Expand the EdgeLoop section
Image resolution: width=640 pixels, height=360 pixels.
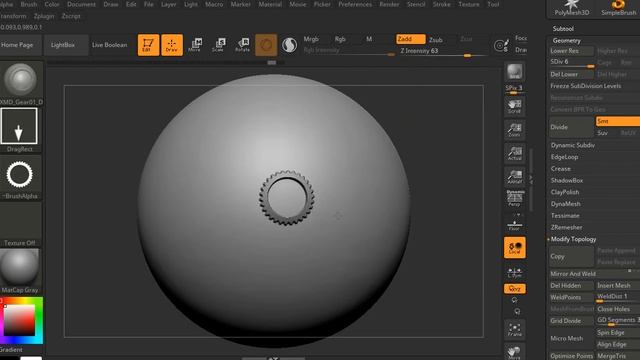pos(564,157)
